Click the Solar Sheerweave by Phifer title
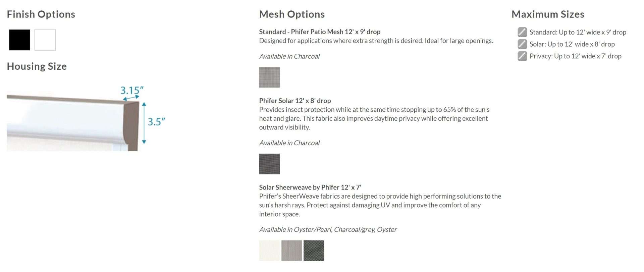This screenshot has width=644, height=272. (310, 187)
